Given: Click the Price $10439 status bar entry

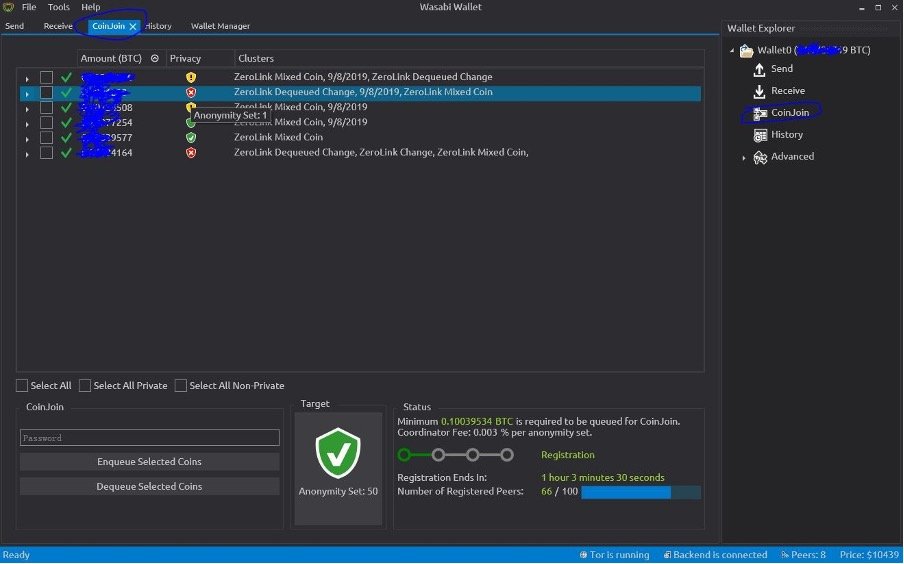Looking at the screenshot, I should coord(869,555).
